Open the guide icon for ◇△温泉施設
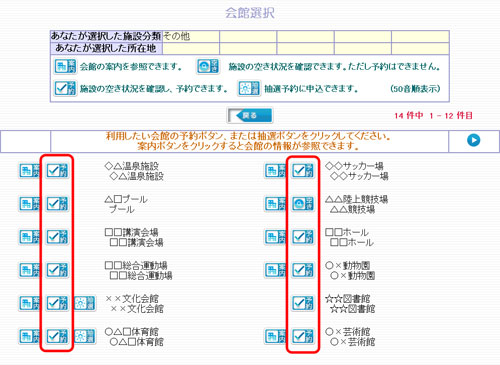 29,171
